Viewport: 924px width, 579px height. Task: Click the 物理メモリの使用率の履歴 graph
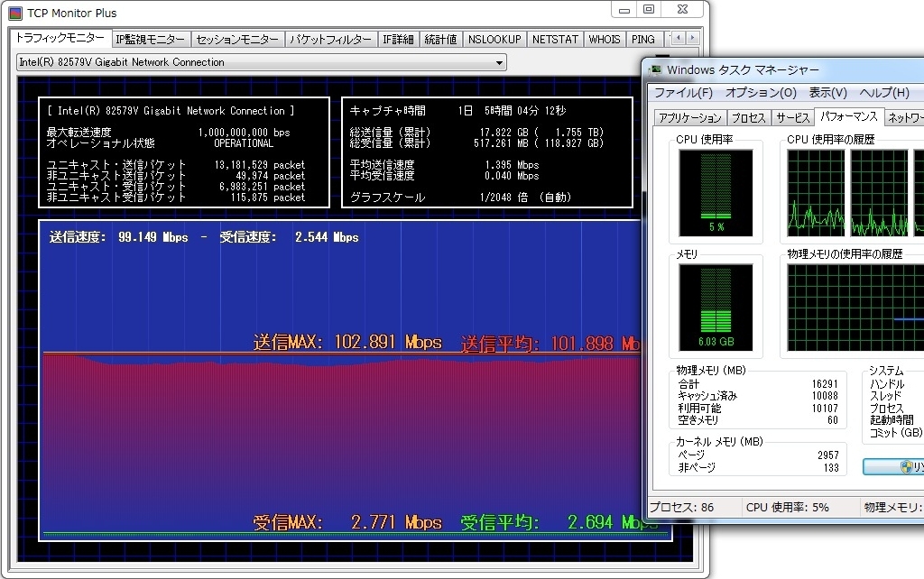click(855, 308)
